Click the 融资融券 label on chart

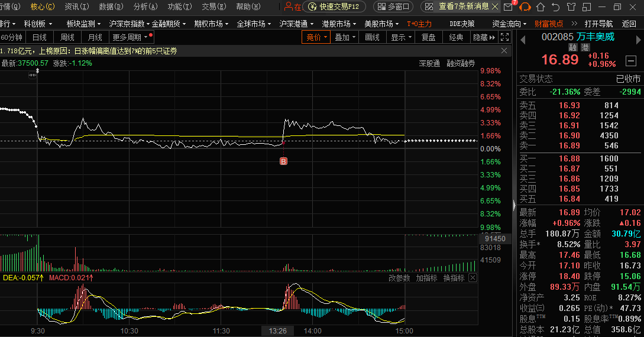(x=461, y=63)
